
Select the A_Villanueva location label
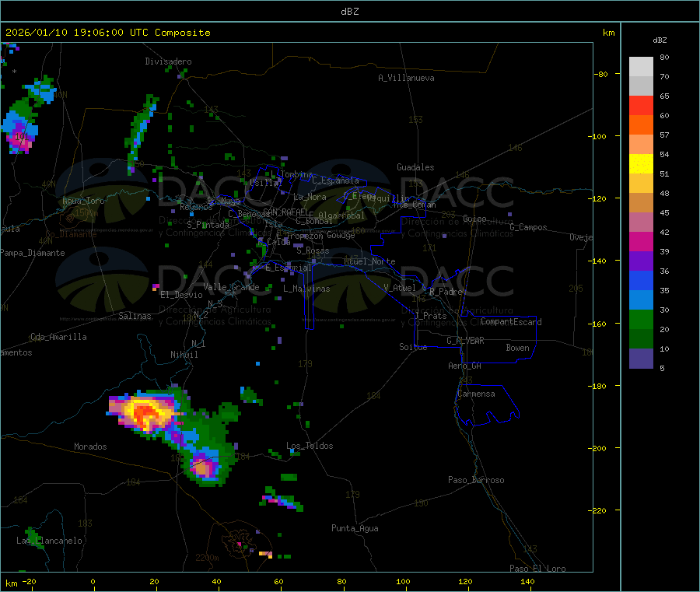406,78
